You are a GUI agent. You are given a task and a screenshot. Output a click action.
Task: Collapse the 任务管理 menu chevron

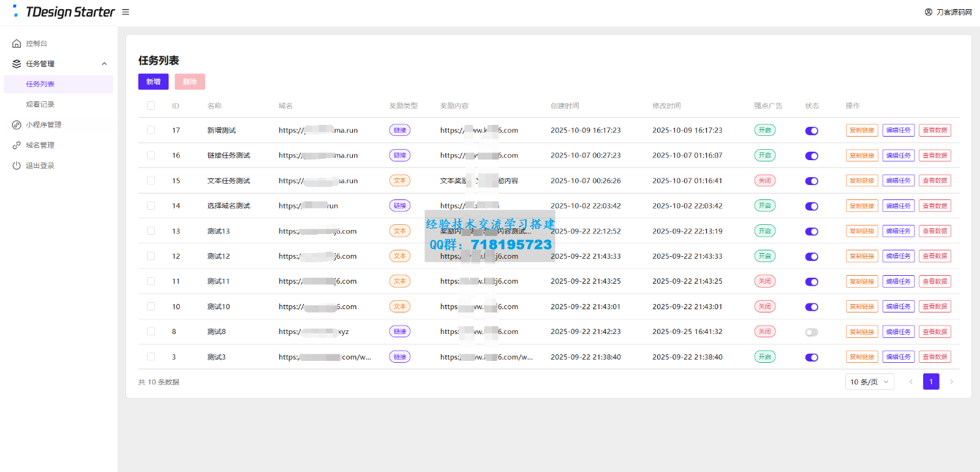coord(105,64)
